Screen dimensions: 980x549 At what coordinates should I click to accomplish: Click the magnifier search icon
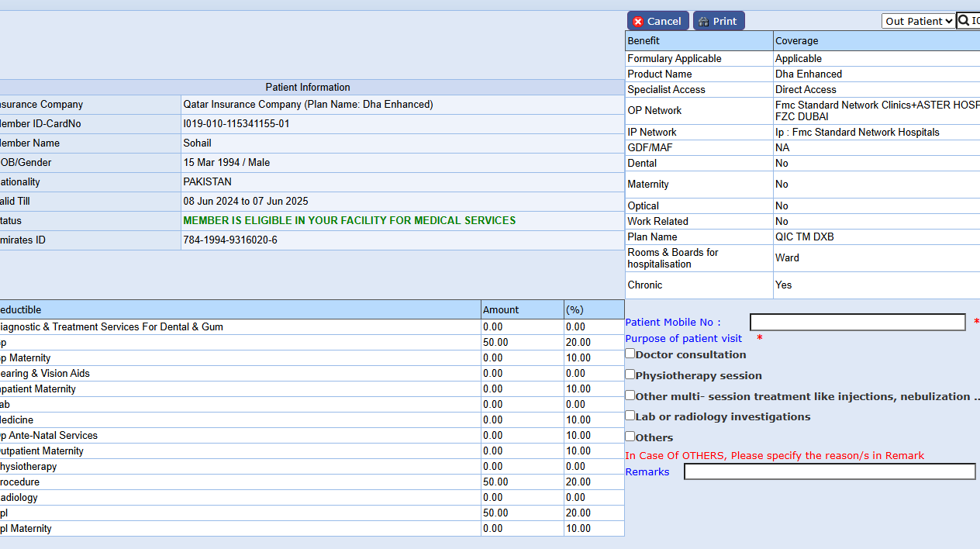[x=964, y=21]
